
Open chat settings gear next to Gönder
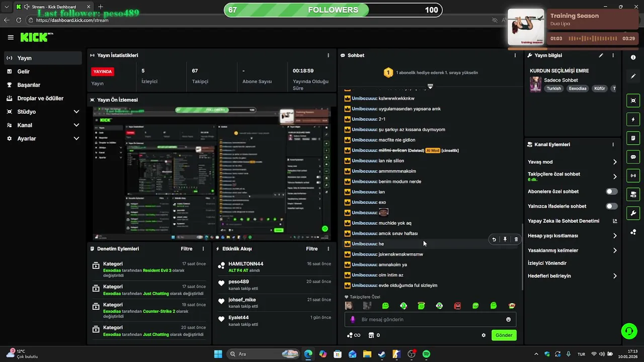484,335
